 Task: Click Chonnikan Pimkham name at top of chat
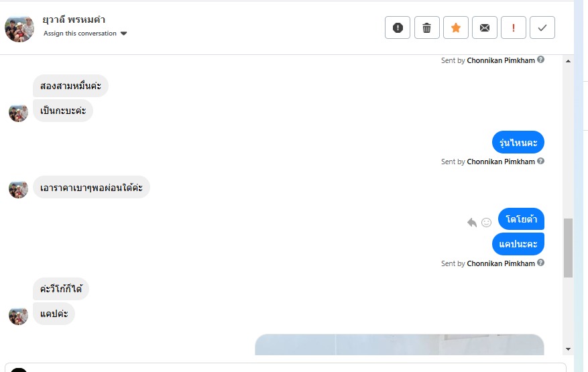tap(501, 60)
